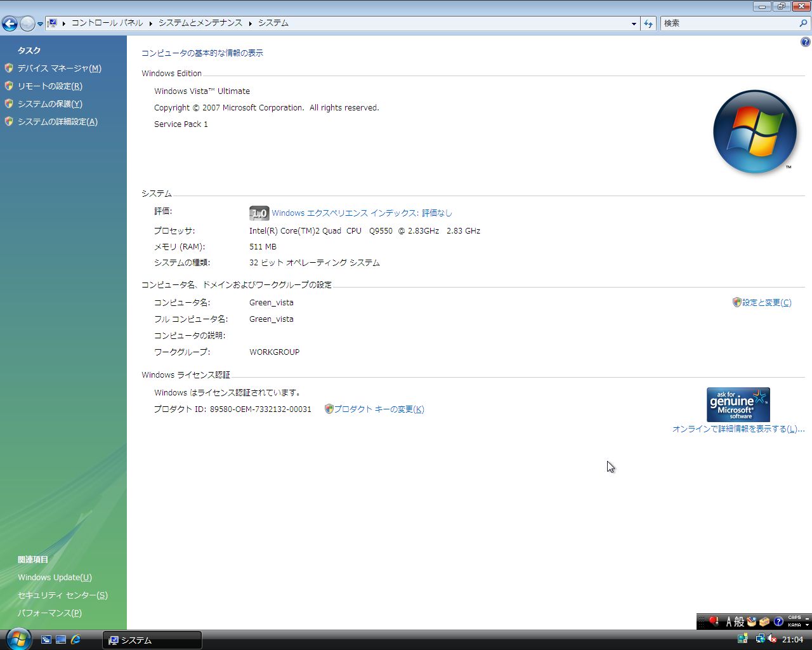Open the IME pad icon
The height and width of the screenshot is (650, 812).
pos(752,621)
